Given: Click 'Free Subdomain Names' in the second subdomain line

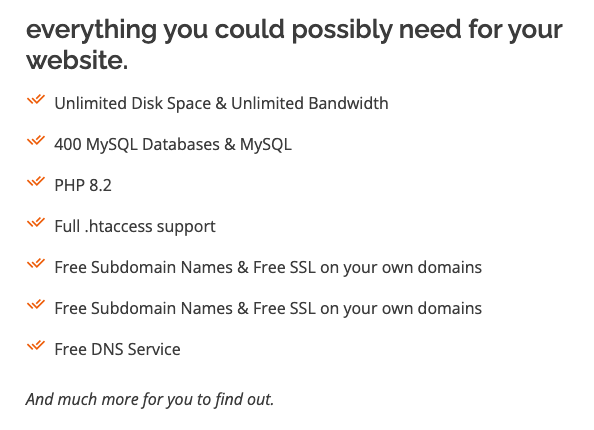Looking at the screenshot, I should tap(144, 308).
